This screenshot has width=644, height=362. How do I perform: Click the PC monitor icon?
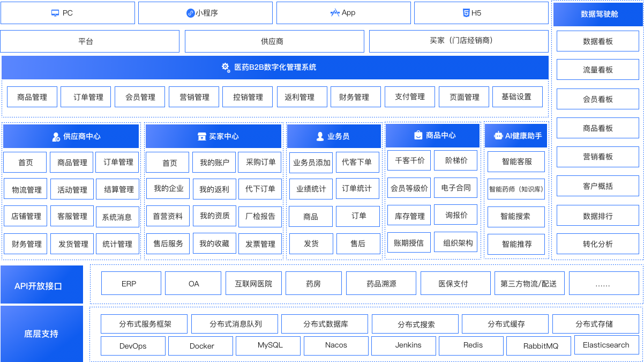click(x=55, y=13)
